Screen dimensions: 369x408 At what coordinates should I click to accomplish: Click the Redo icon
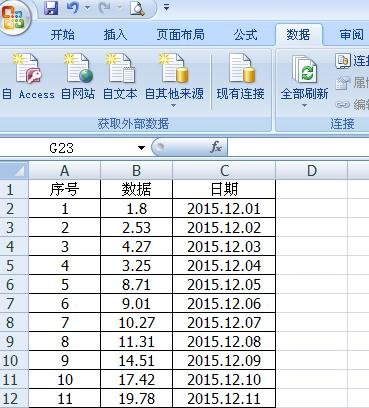pos(105,8)
